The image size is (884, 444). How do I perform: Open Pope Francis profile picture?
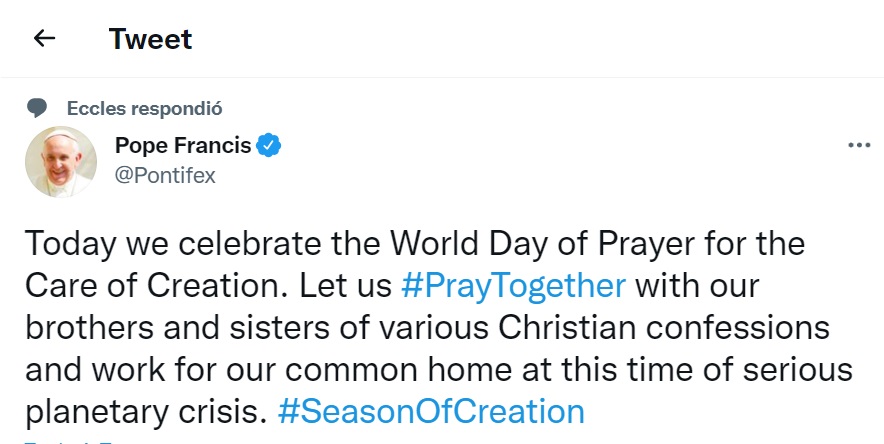[x=60, y=161]
